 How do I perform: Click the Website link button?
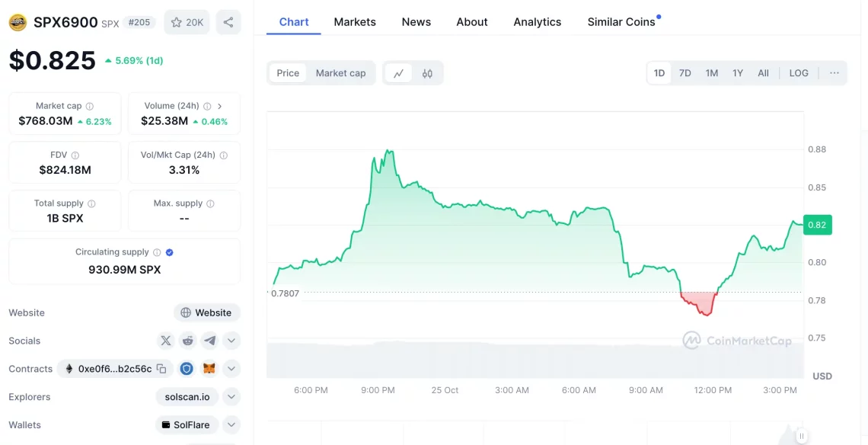(x=206, y=312)
